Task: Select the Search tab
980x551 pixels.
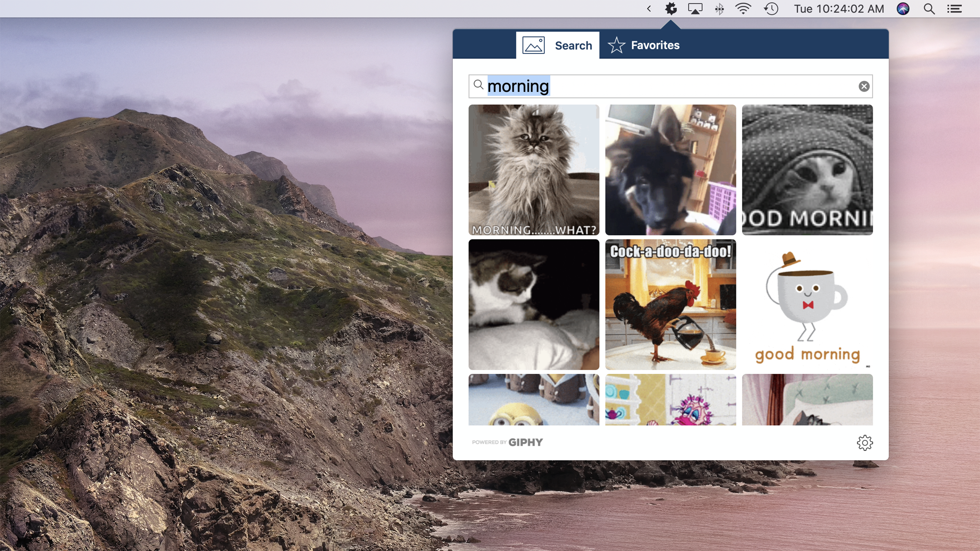Action: (558, 45)
